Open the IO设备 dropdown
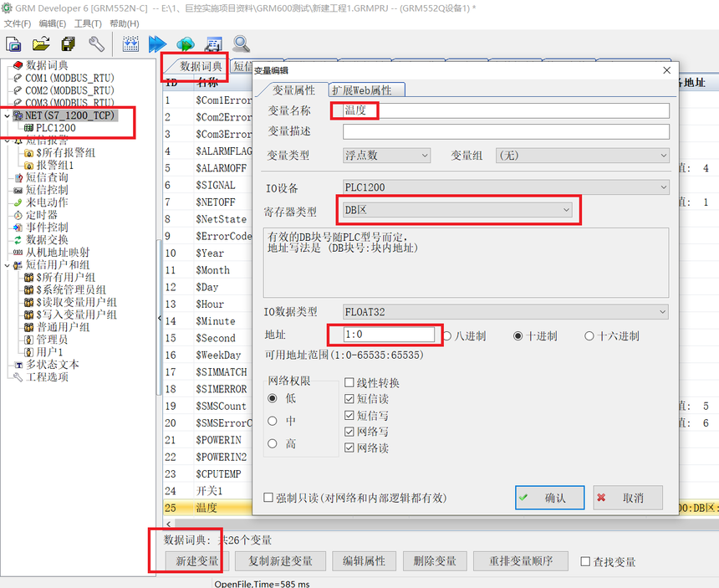Viewport: 719px width, 588px height. [506, 187]
